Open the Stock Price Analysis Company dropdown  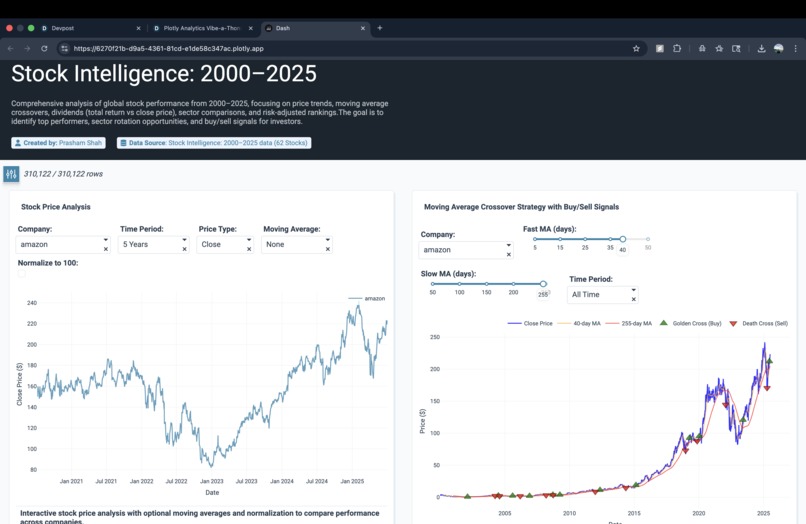click(63, 244)
